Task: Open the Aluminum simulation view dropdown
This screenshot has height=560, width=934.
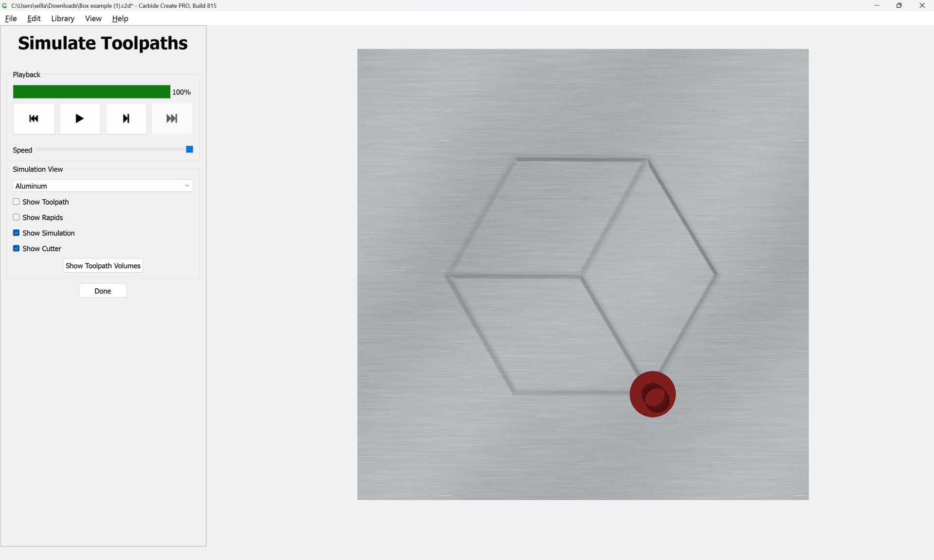Action: click(103, 186)
